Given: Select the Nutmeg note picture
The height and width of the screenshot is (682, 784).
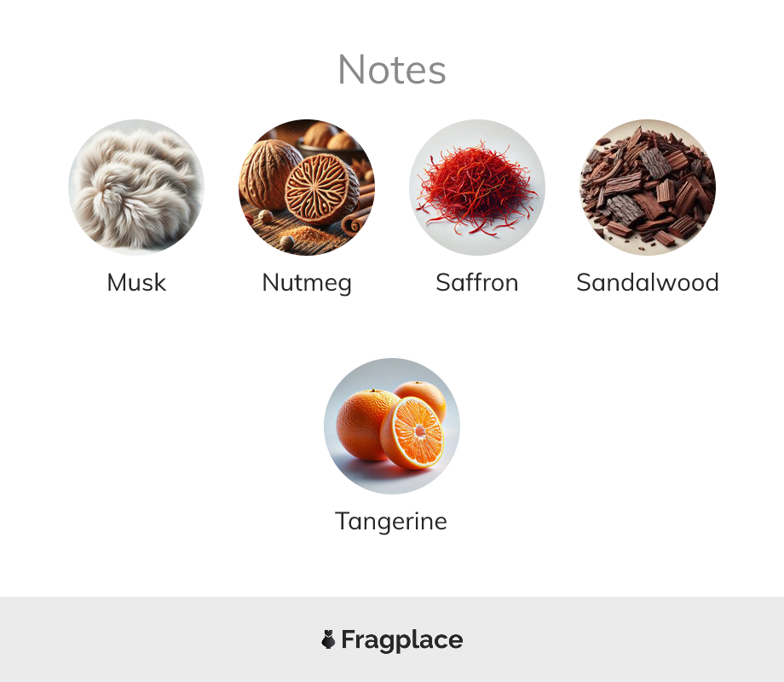Looking at the screenshot, I should pyautogui.click(x=307, y=188).
